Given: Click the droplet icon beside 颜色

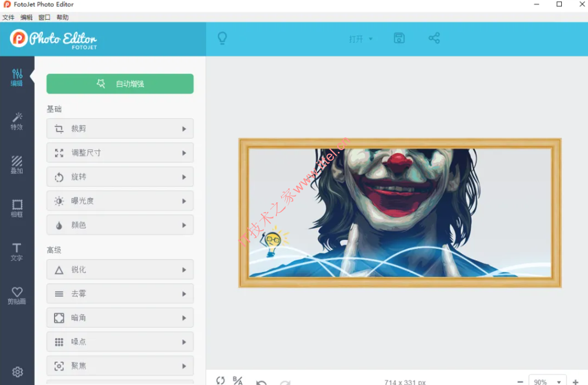Looking at the screenshot, I should coord(59,225).
